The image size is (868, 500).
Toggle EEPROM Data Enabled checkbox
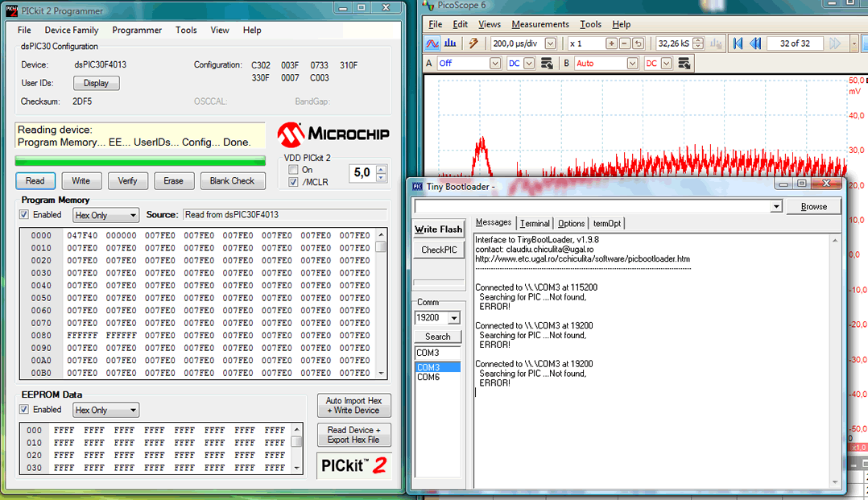(x=24, y=410)
